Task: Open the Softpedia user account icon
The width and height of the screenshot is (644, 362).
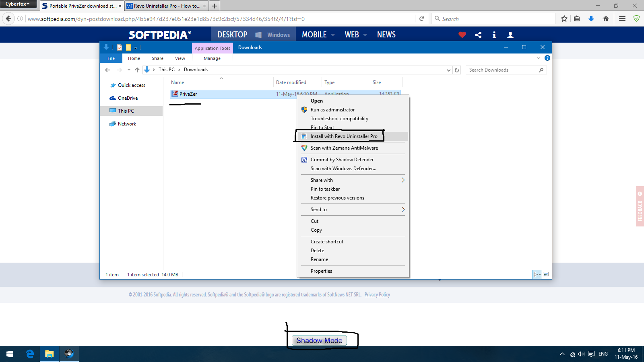Action: tap(510, 35)
